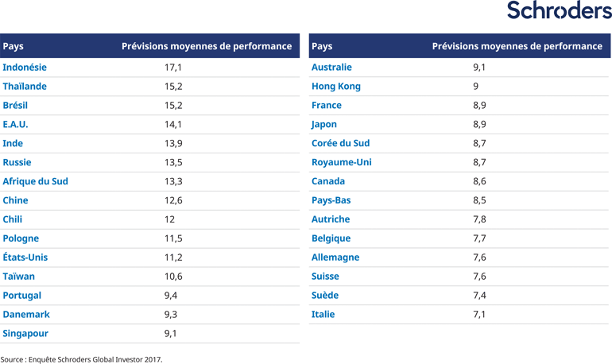Click the Italie country label
The height and width of the screenshot is (364, 612).
[323, 315]
